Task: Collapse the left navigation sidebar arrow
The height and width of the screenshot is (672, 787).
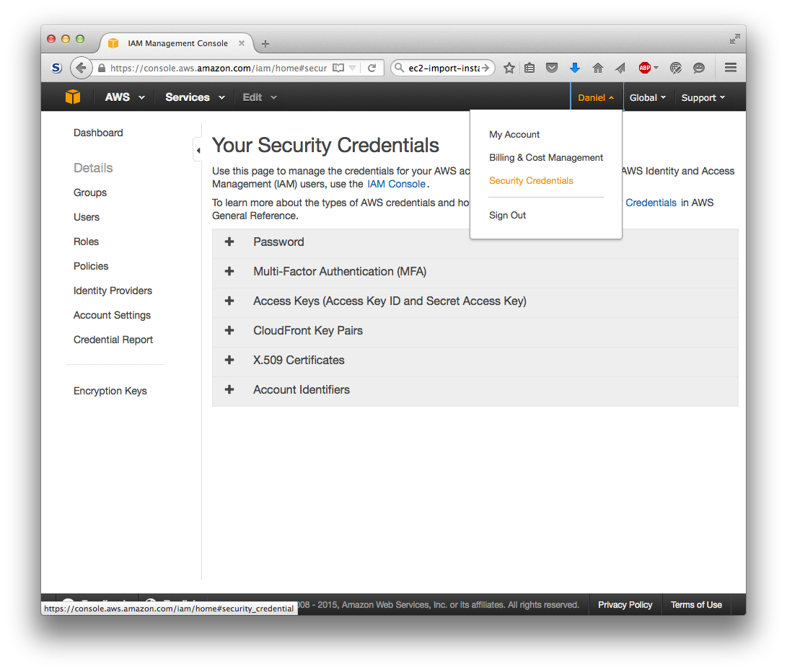Action: (x=198, y=150)
